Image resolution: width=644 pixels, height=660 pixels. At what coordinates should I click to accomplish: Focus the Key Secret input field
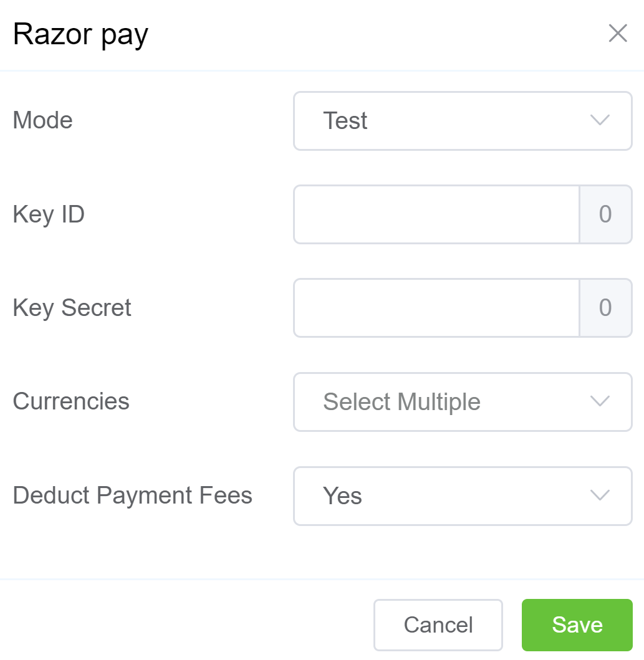point(436,308)
